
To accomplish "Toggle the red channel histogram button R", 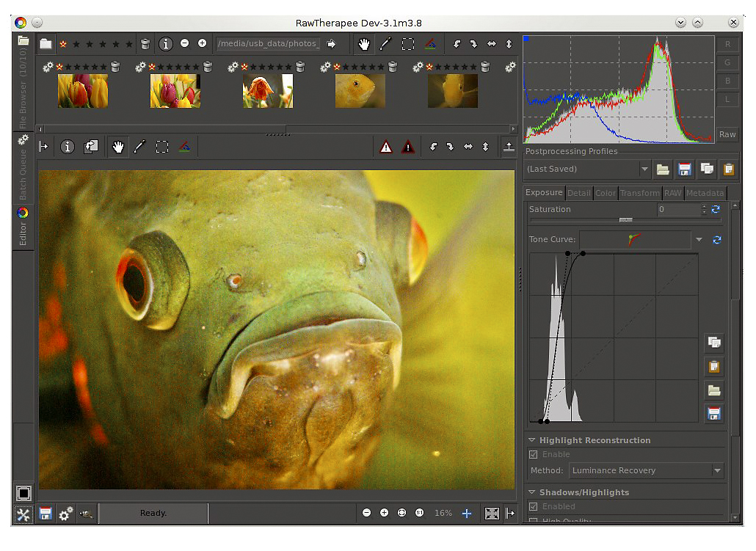I will click(727, 45).
